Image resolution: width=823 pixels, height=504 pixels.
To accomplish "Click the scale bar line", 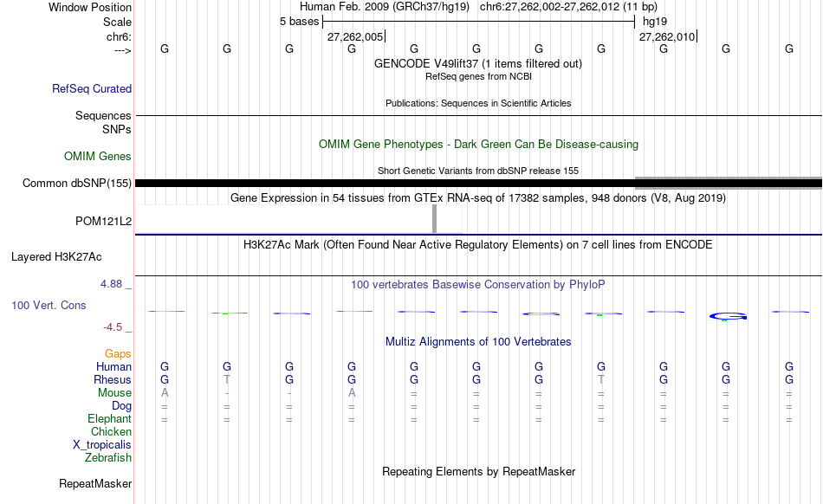I will [x=479, y=22].
